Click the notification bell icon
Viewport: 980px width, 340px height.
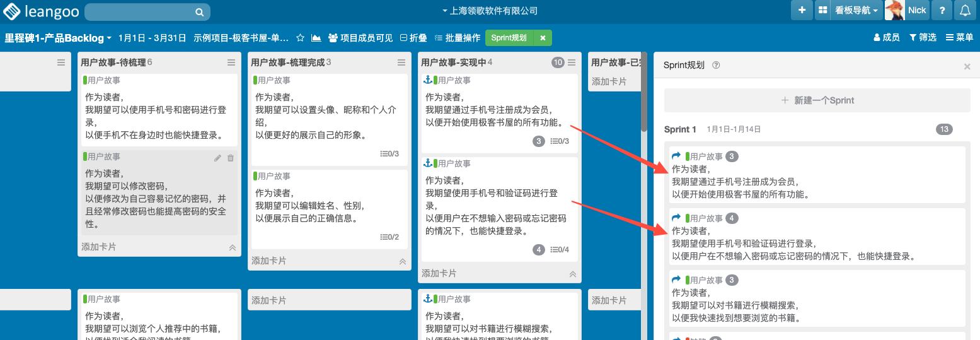click(x=964, y=11)
